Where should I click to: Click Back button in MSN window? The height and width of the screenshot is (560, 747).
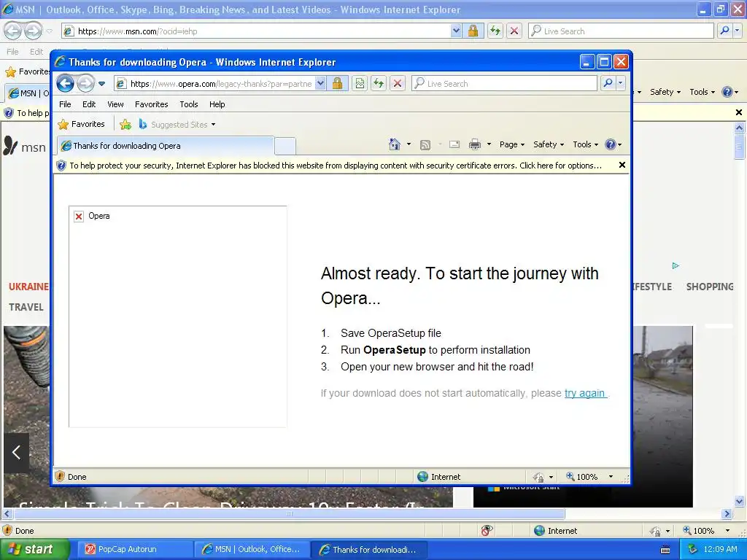point(13,31)
